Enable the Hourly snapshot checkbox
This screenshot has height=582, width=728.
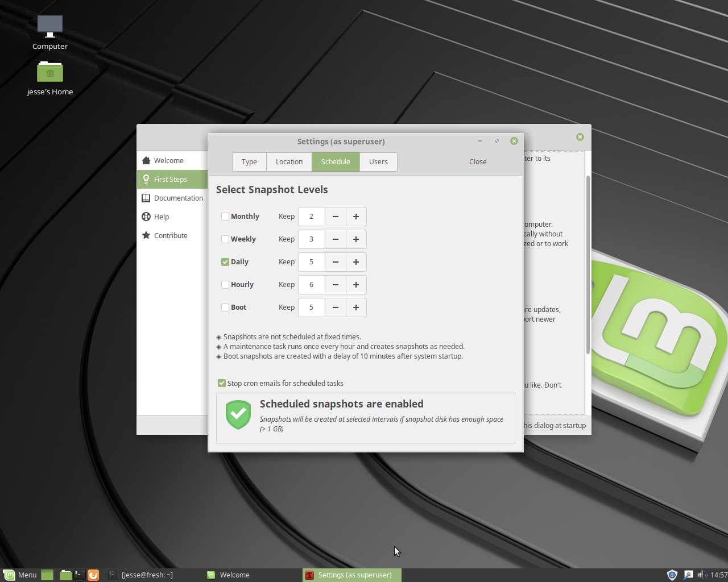[225, 285]
